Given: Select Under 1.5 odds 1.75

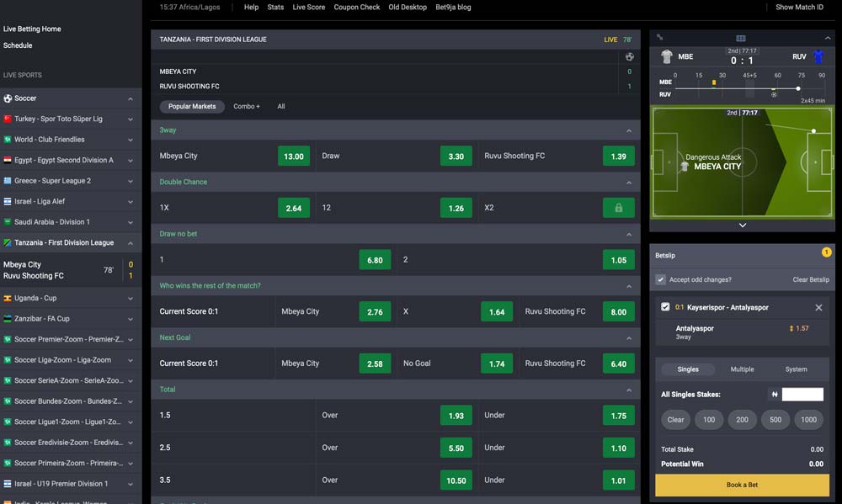Looking at the screenshot, I should pos(618,416).
